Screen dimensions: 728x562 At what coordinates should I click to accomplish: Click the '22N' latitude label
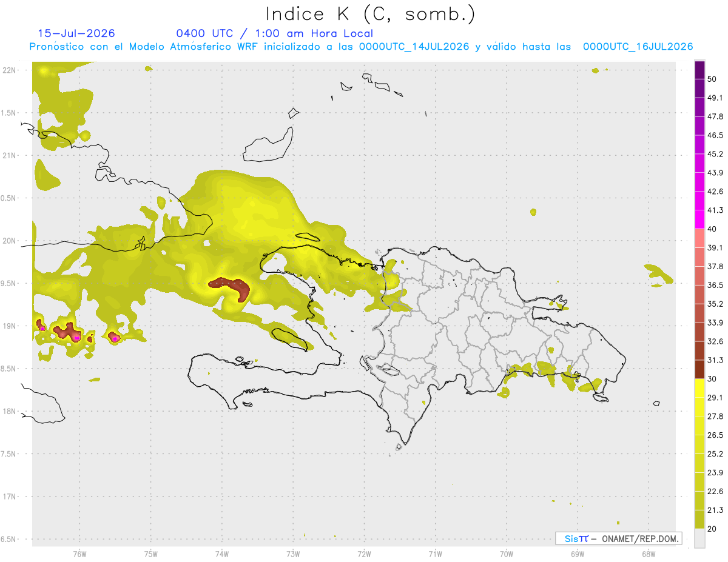pos(10,70)
